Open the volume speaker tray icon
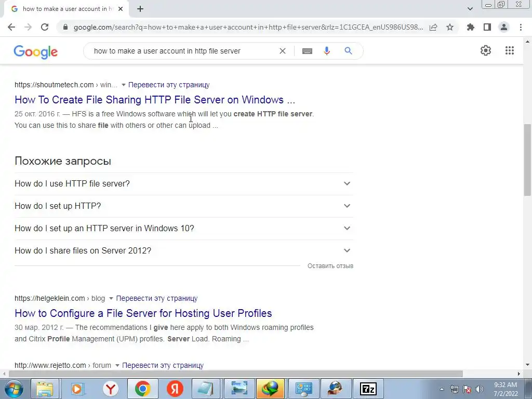 [x=480, y=390]
